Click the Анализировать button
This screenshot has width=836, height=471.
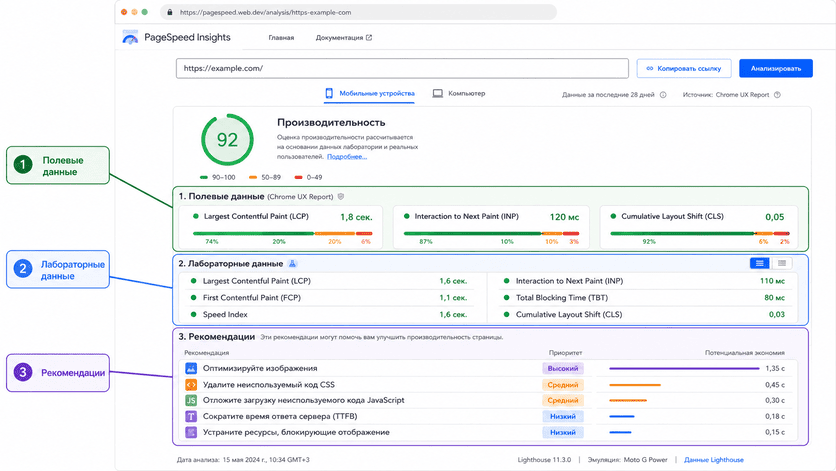point(776,68)
